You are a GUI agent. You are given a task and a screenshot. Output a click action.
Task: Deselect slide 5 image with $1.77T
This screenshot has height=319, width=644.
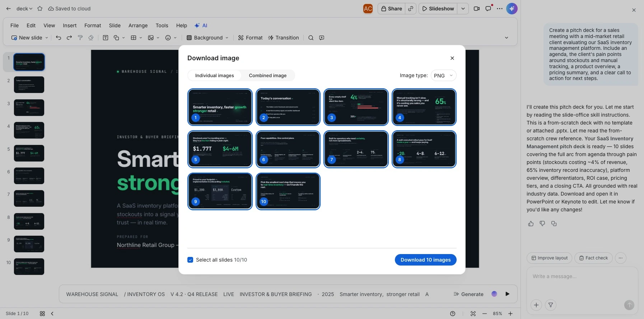220,149
